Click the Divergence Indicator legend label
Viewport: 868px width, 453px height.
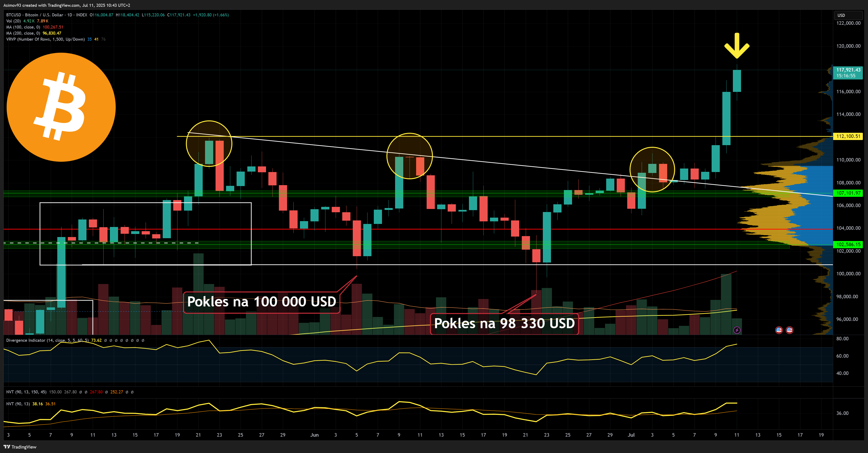click(47, 340)
